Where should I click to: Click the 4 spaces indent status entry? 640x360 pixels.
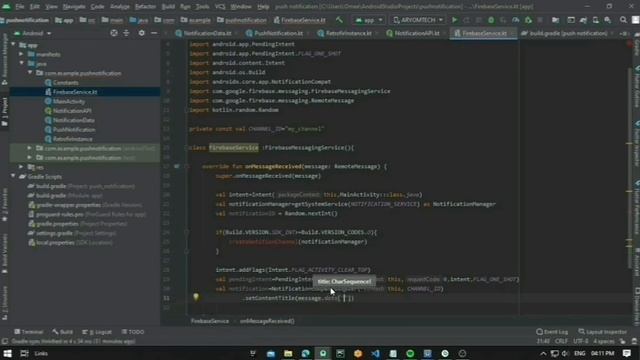click(x=604, y=341)
